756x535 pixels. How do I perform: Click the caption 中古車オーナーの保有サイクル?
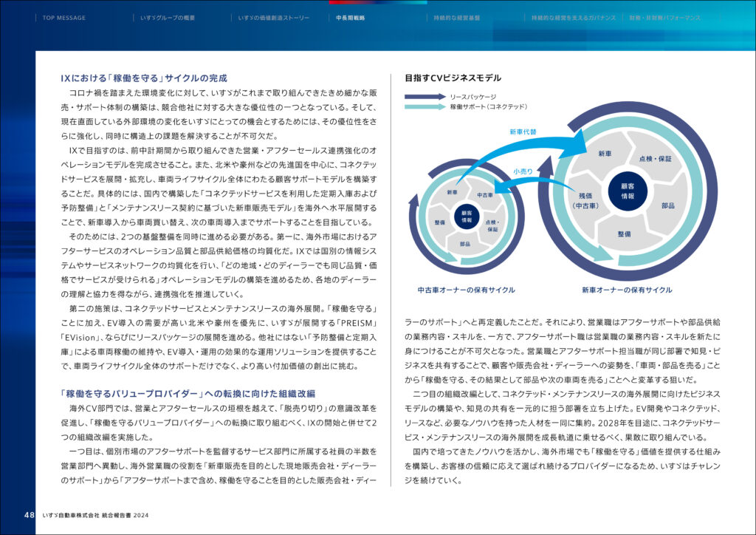[467, 290]
